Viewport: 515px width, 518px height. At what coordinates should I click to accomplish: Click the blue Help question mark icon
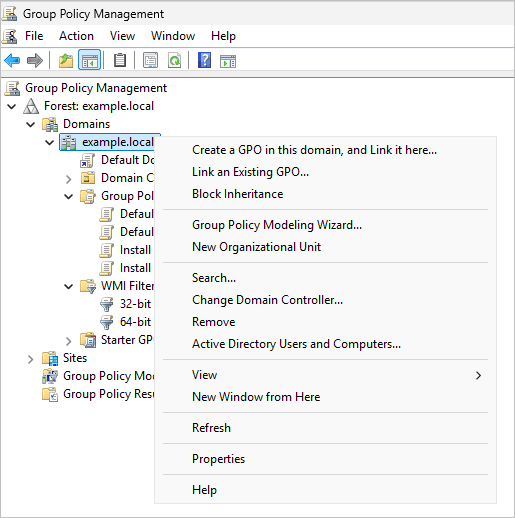click(x=204, y=60)
